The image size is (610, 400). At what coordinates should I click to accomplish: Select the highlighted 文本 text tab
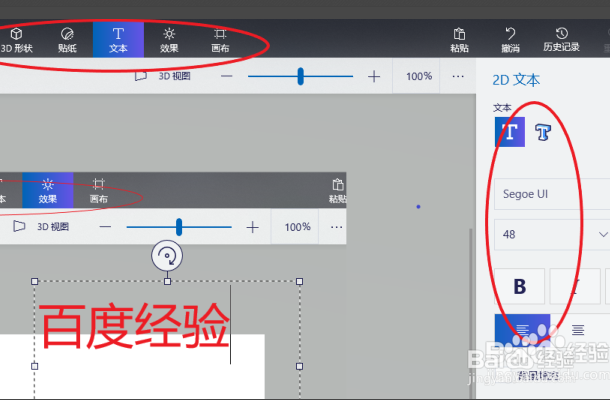point(118,40)
